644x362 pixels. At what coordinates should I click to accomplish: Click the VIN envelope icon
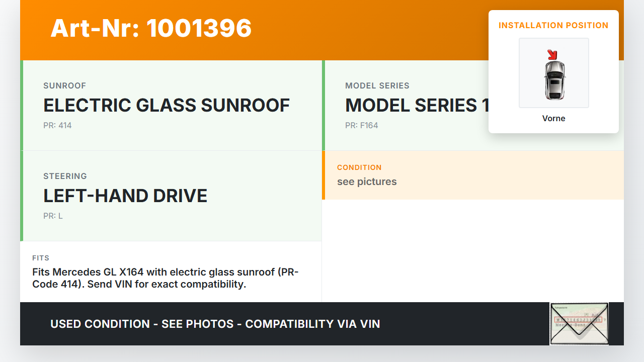click(x=579, y=324)
